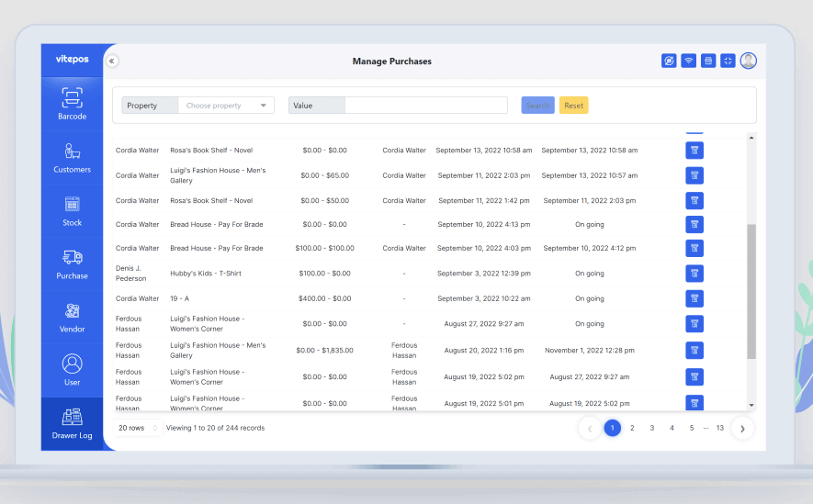Toggle fullscreen mode with the compress icon
This screenshot has width=813, height=504.
click(x=728, y=61)
